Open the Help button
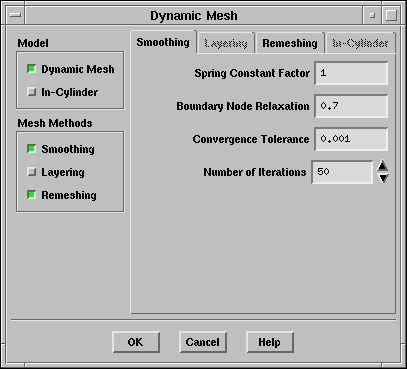The image size is (407, 369). click(x=270, y=342)
